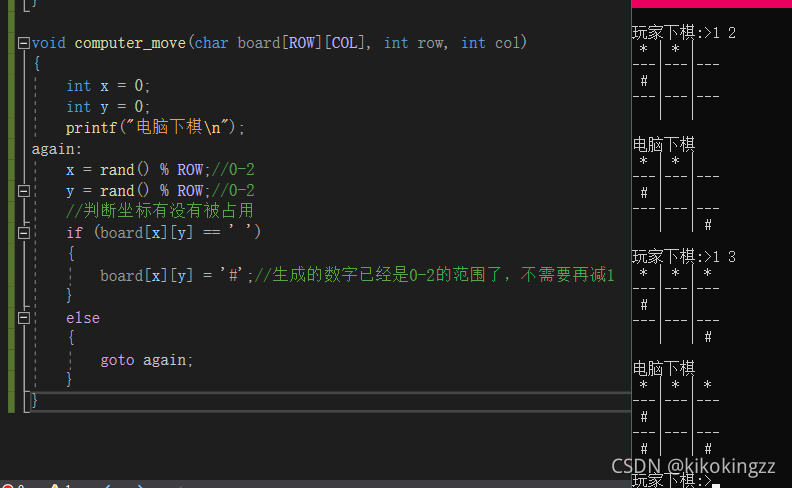792x488 pixels.
Task: Click the computer_move function name
Action: [131, 43]
